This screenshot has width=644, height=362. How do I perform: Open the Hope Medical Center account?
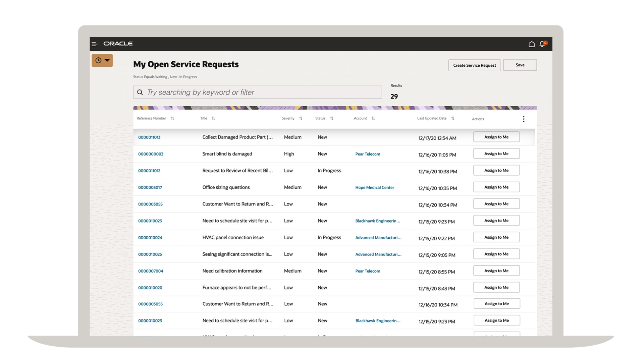coord(374,187)
